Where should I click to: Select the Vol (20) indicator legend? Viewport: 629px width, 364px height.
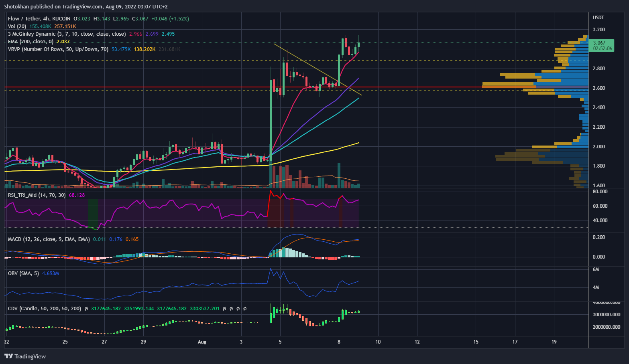tap(17, 26)
